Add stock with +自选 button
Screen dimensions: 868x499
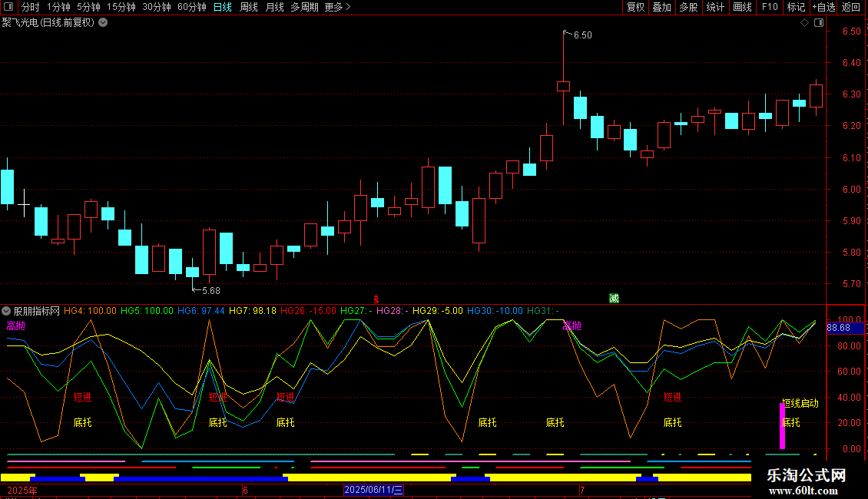point(823,7)
